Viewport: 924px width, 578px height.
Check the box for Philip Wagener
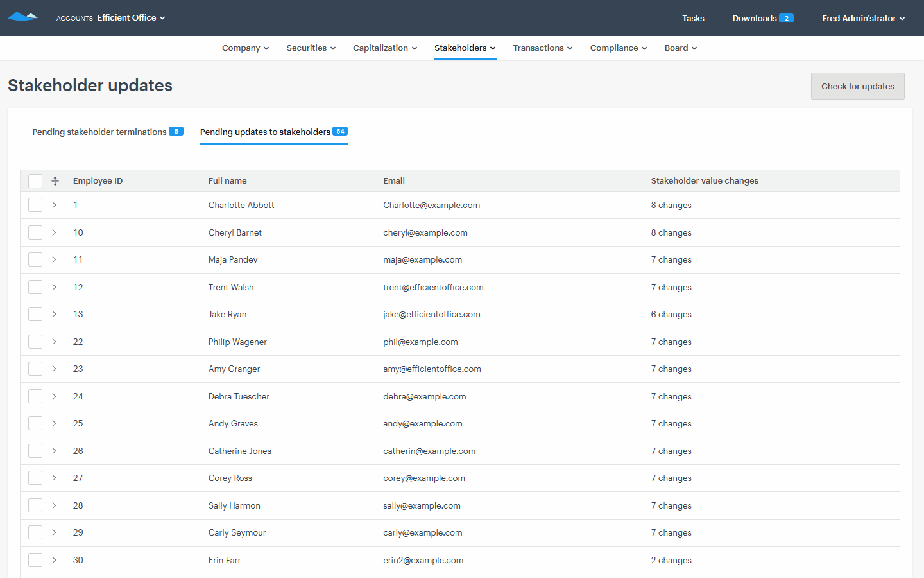[35, 342]
